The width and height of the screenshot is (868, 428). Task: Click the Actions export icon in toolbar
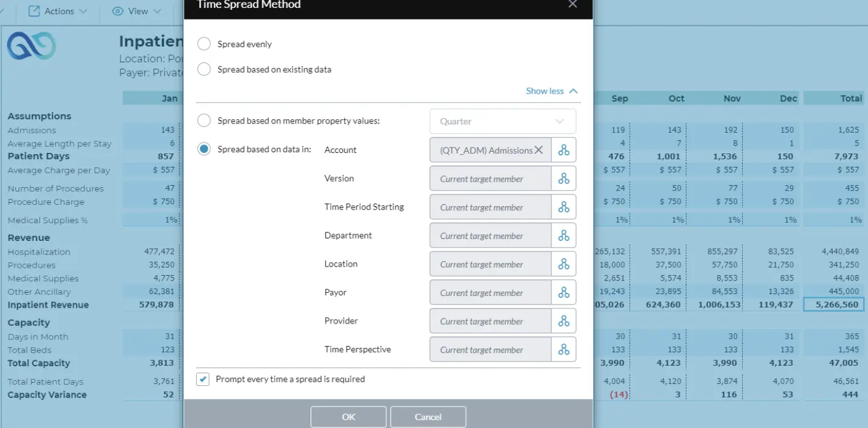coord(34,11)
